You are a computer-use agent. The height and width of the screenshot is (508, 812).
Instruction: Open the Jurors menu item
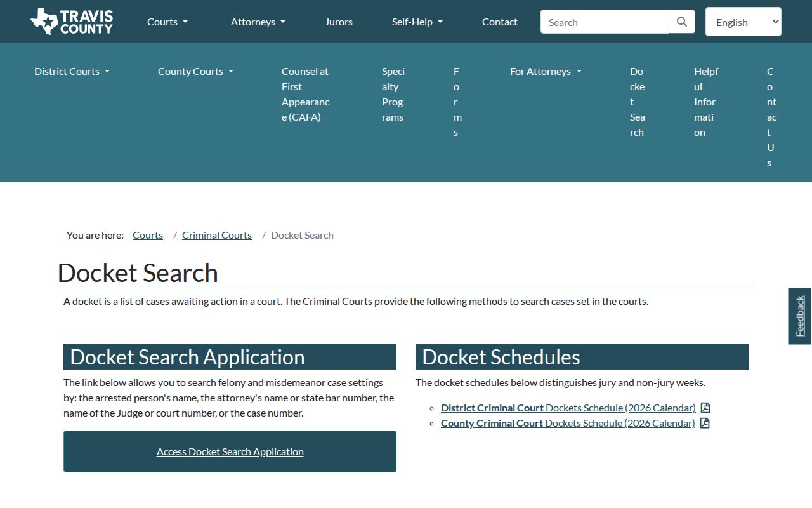point(339,22)
